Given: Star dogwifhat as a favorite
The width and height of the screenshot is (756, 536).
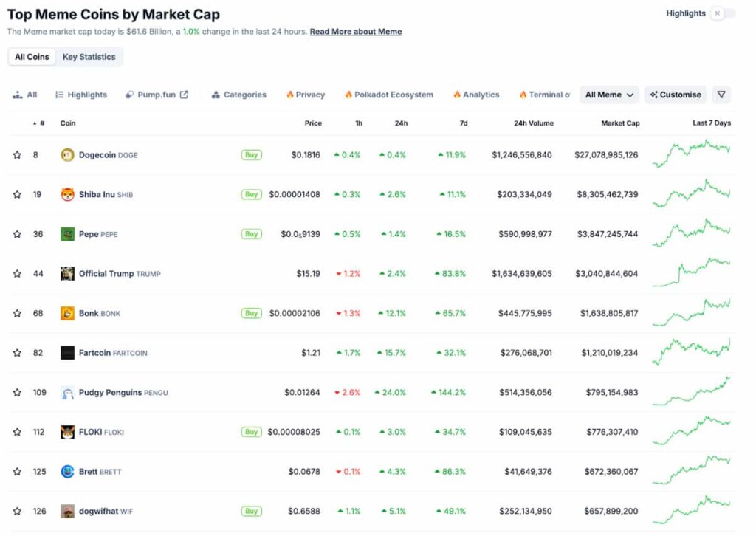Looking at the screenshot, I should point(18,511).
